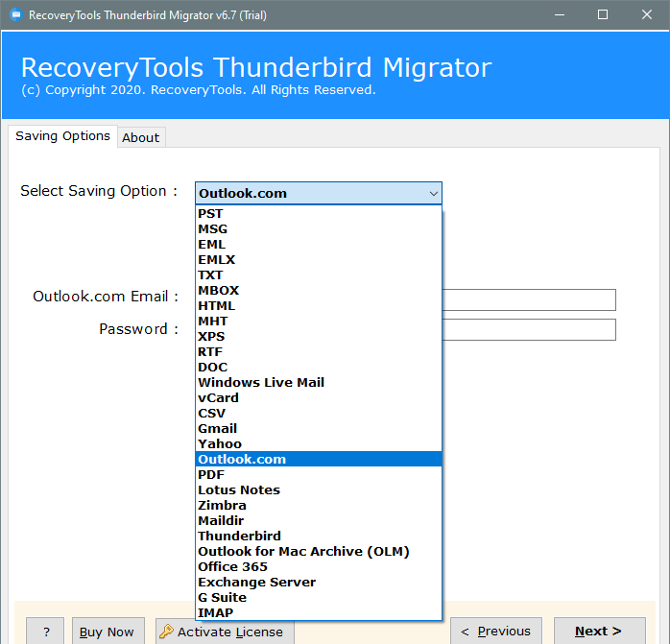Pick MBOX as saving option
The height and width of the screenshot is (644, 670).
319,290
